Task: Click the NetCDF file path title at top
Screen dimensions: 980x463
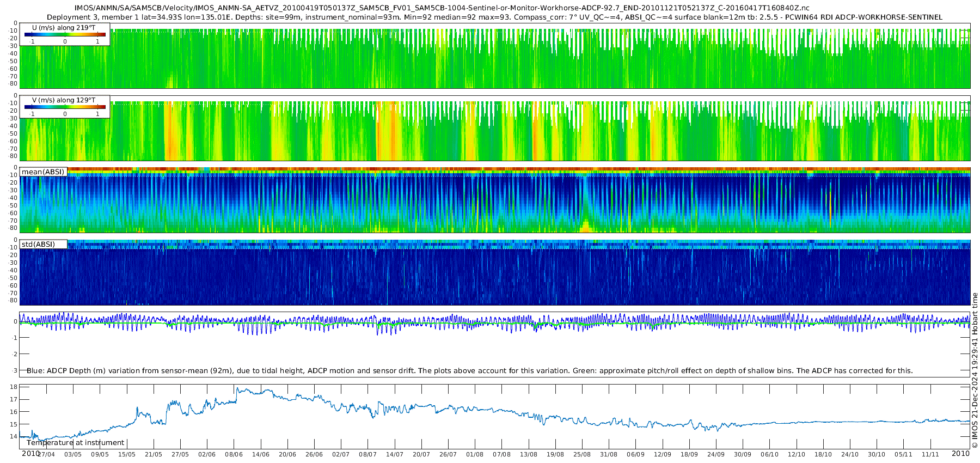Action: coord(442,8)
